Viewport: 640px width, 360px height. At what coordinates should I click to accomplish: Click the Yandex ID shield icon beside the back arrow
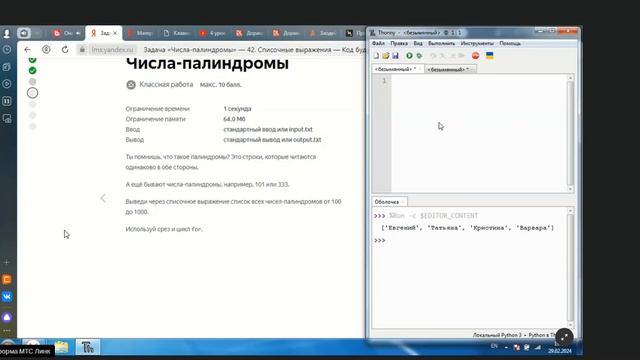(46, 50)
